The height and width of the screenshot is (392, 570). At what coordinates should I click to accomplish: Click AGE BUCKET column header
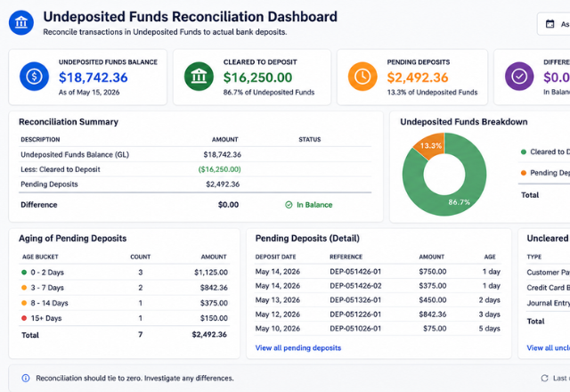[40, 257]
